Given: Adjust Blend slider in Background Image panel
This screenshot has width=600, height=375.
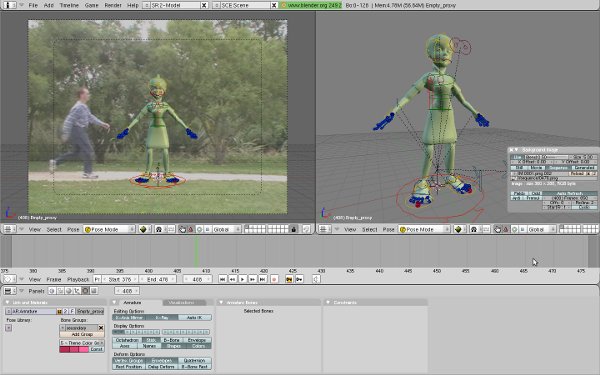Looking at the screenshot, I should click(x=546, y=157).
